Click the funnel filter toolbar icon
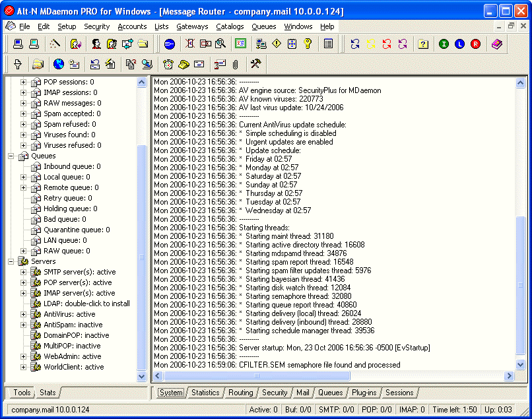 (x=18, y=64)
